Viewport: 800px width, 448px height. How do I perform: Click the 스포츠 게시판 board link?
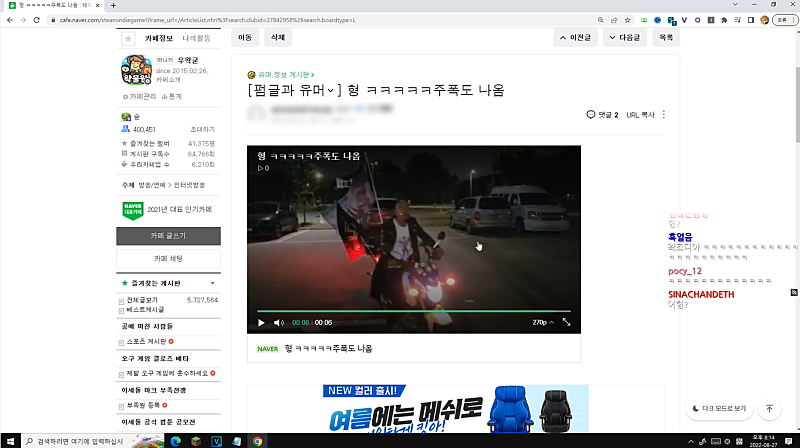click(x=145, y=342)
